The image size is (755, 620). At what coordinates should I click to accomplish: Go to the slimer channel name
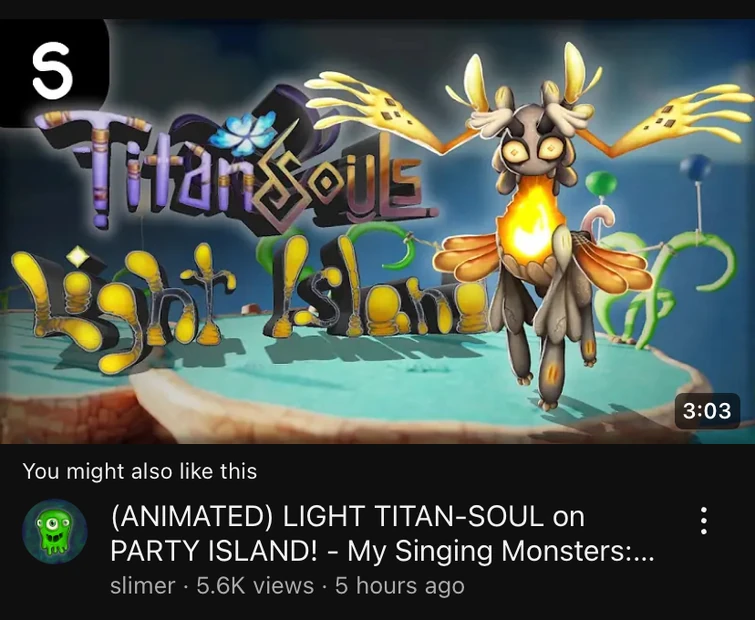tap(143, 586)
